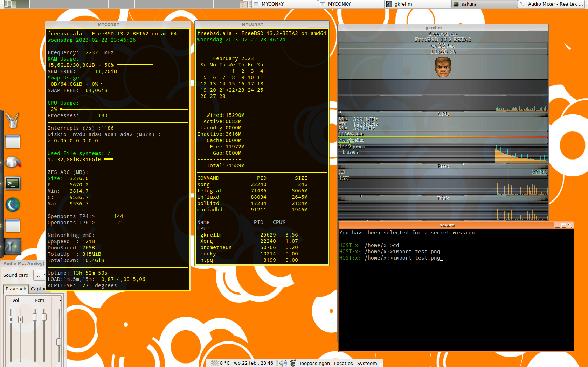Image resolution: width=588 pixels, height=367 pixels.
Task: Click the Doom face in gkrellm
Action: (443, 67)
